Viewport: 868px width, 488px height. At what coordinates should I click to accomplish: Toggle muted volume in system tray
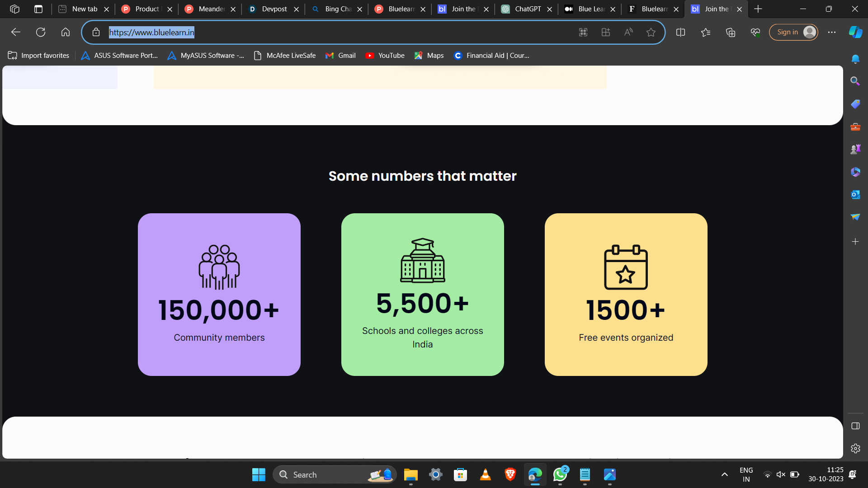781,474
